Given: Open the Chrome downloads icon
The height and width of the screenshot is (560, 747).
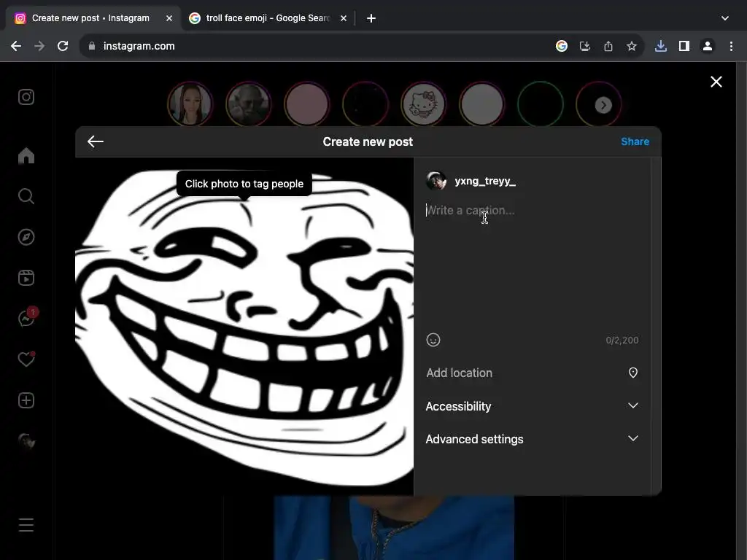Looking at the screenshot, I should 661,46.
